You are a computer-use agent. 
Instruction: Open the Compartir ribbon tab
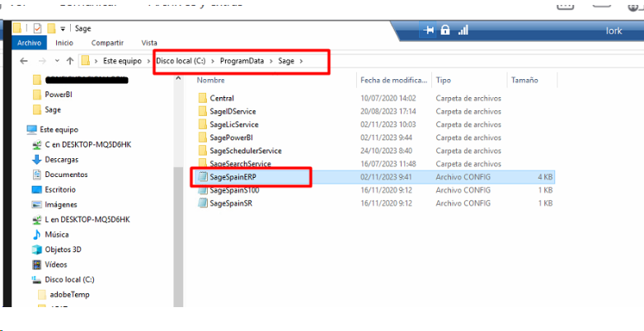tap(107, 43)
